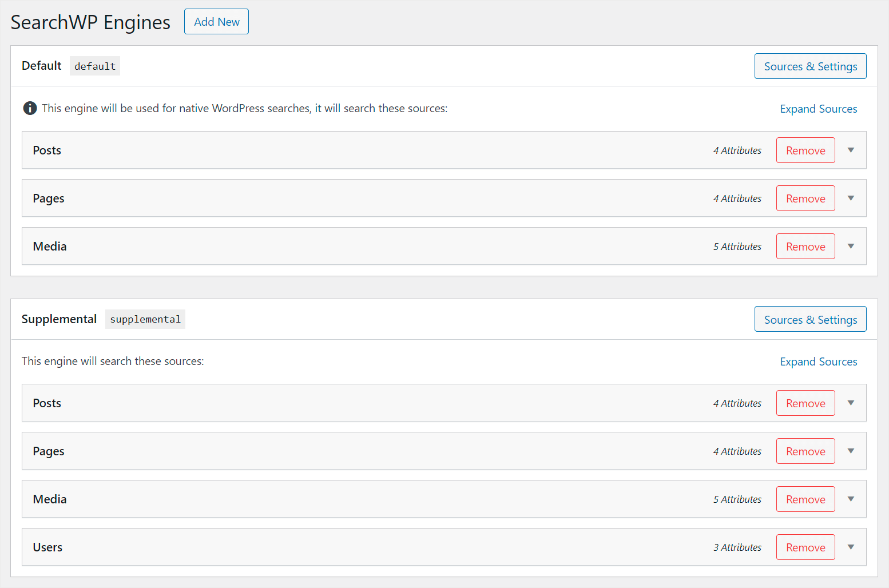The width and height of the screenshot is (889, 588).
Task: Click '5 Attributes' on Supplemental engine Media row
Action: click(737, 499)
